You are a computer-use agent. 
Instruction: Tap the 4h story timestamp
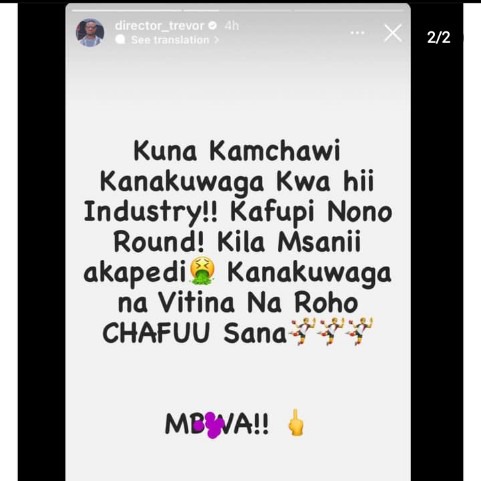pyautogui.click(x=232, y=26)
